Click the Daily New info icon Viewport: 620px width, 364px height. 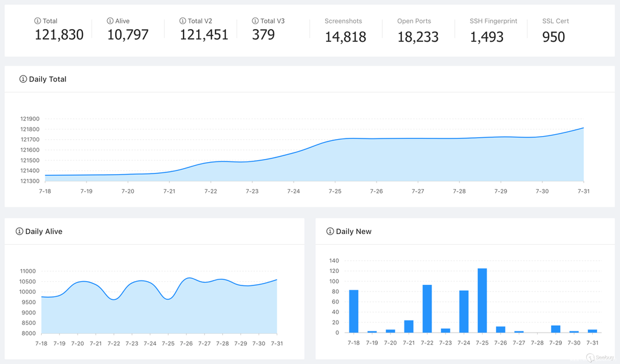(330, 232)
